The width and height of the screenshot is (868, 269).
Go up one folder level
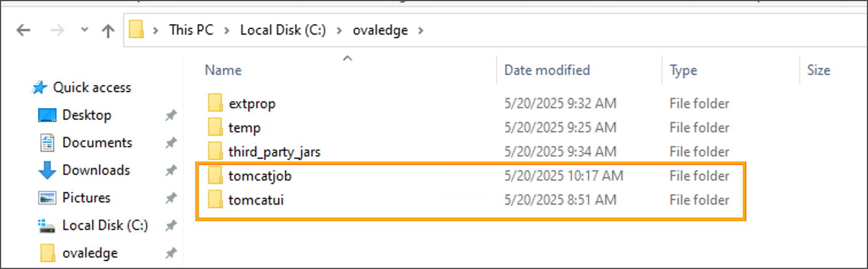107,30
